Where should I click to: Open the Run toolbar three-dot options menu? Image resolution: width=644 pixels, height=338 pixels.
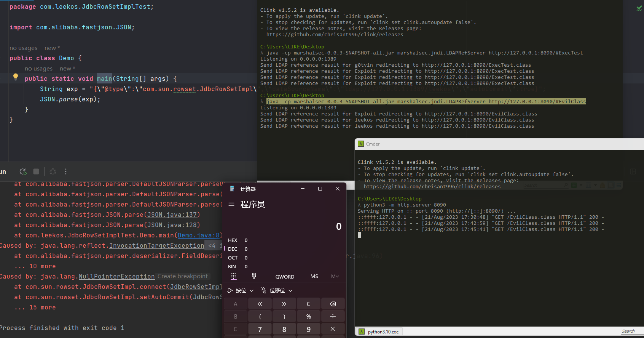[66, 171]
